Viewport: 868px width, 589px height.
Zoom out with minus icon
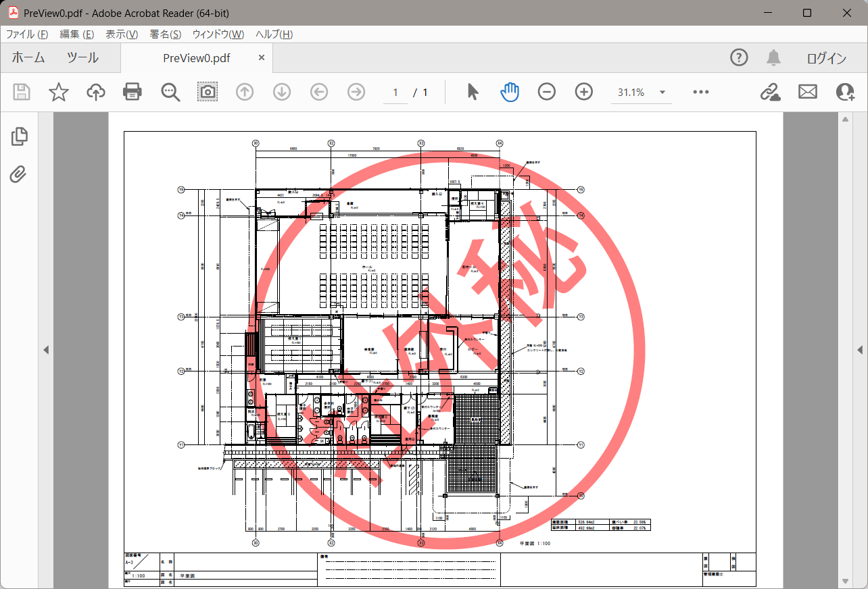(x=546, y=93)
